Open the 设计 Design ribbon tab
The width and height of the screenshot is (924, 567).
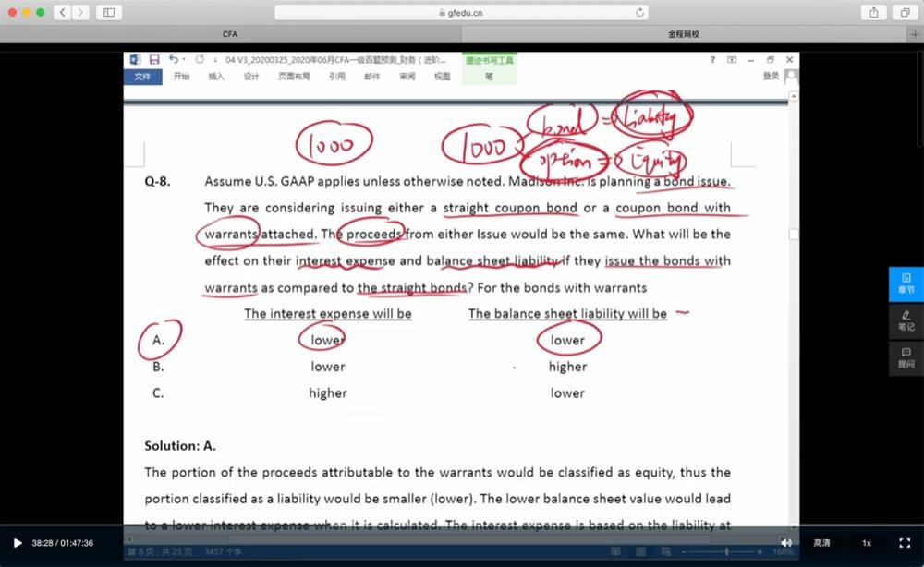pyautogui.click(x=251, y=77)
